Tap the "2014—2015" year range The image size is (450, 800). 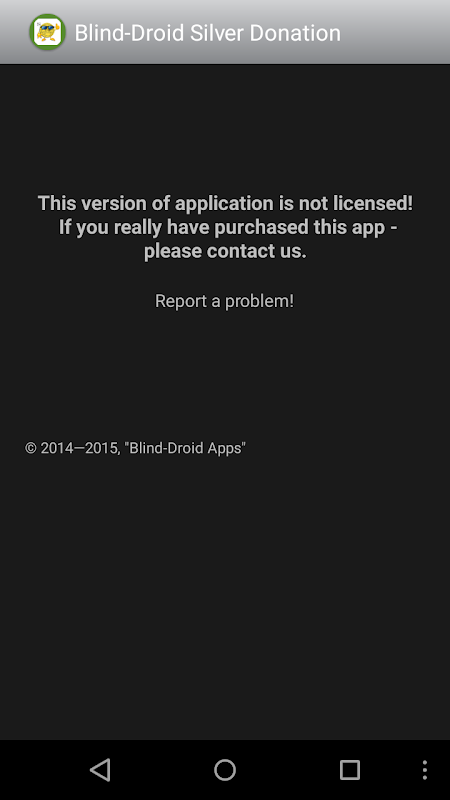tap(79, 448)
